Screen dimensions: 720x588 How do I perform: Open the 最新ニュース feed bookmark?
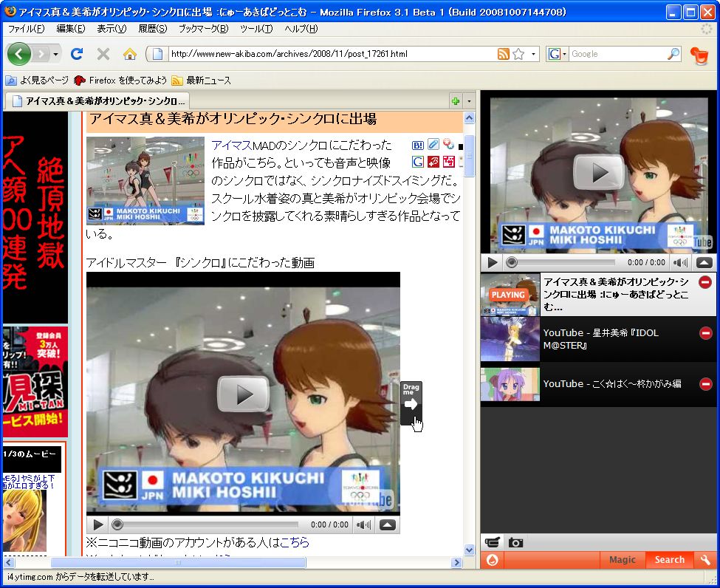click(x=201, y=81)
